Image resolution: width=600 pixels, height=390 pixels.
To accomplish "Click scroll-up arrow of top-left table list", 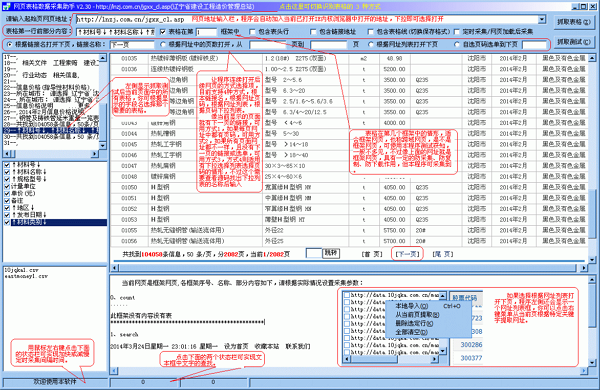I will (103, 58).
